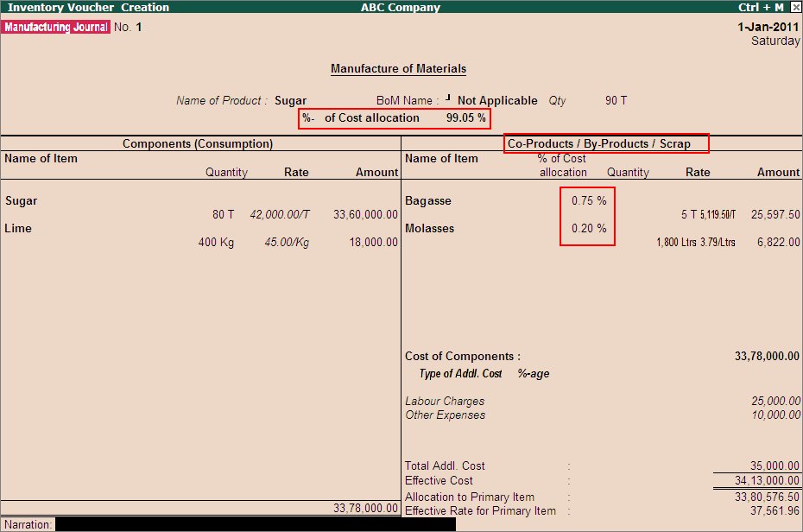Click the Lime quantity 400 Kg

point(214,243)
